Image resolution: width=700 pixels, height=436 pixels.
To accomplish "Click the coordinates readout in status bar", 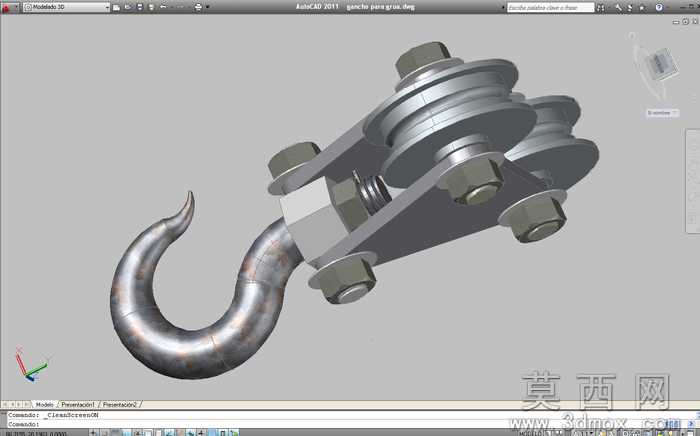I will coord(38,433).
